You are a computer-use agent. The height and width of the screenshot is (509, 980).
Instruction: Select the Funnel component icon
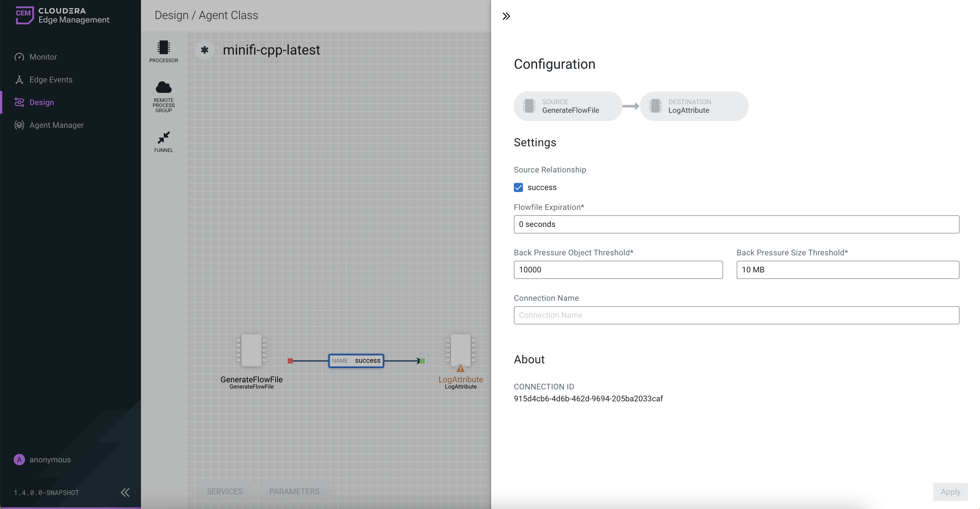[164, 137]
